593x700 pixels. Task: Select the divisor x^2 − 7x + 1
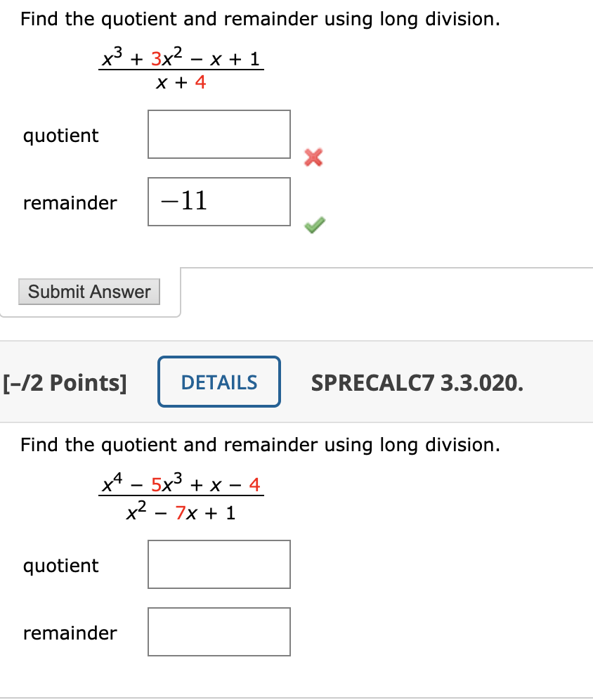(181, 512)
